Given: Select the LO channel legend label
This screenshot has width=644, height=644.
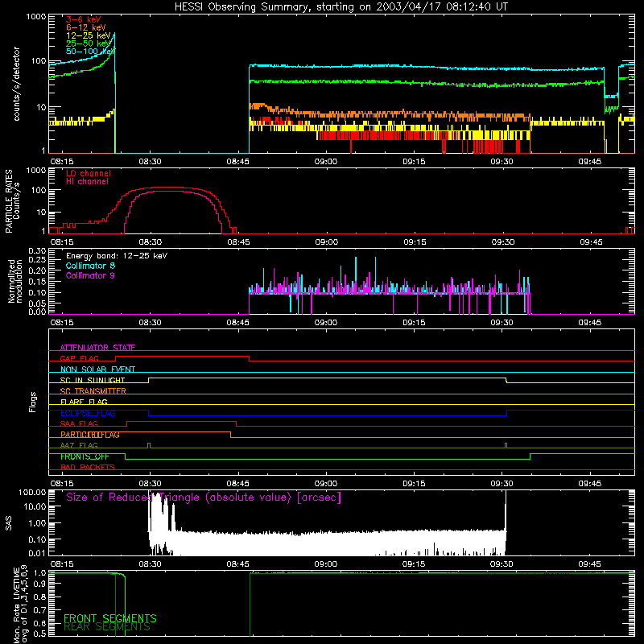Looking at the screenshot, I should [x=89, y=173].
